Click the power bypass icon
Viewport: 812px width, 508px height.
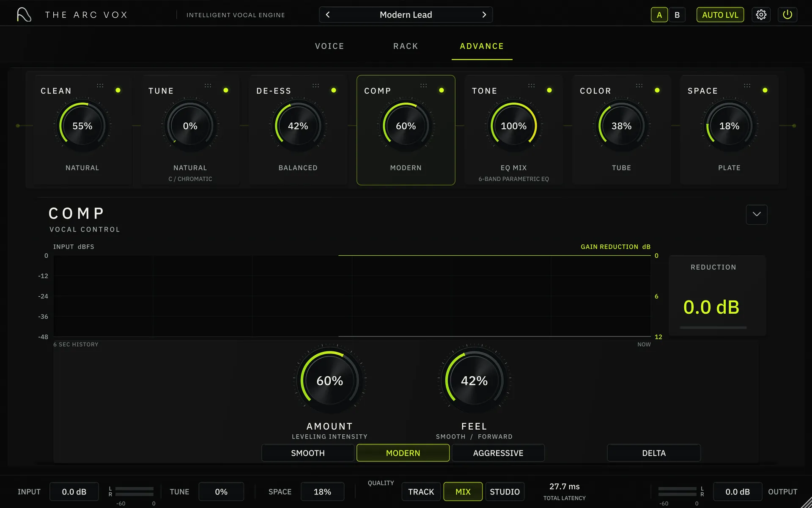[x=787, y=15]
